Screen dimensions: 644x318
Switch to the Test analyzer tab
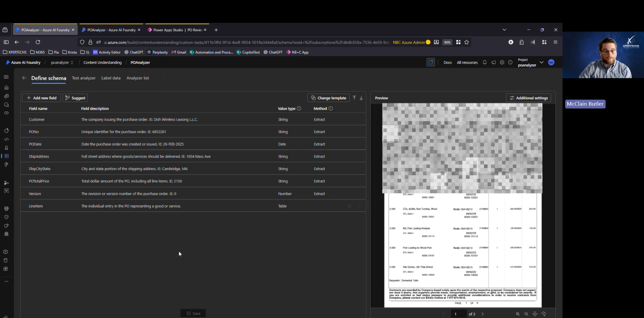pyautogui.click(x=84, y=78)
